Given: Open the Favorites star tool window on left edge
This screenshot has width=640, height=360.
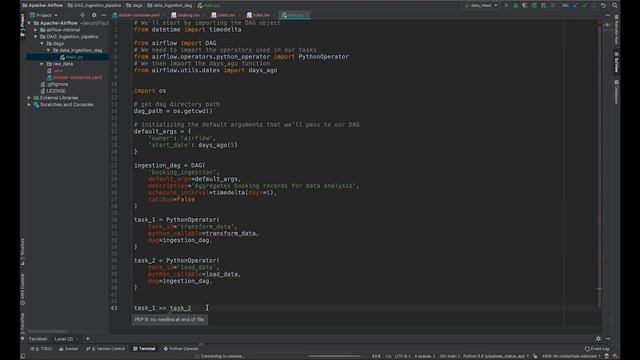Looking at the screenshot, I should [x=22, y=327].
